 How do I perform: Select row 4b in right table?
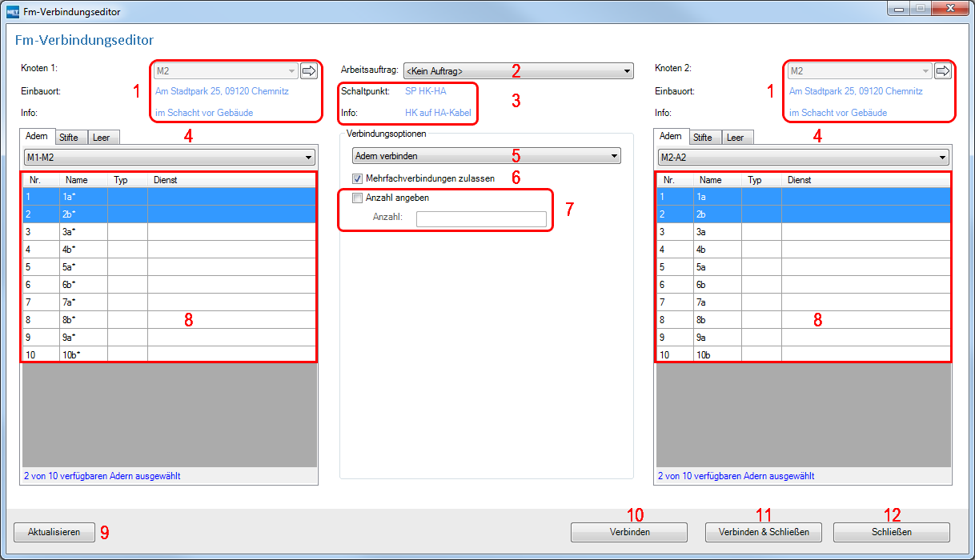pyautogui.click(x=804, y=249)
